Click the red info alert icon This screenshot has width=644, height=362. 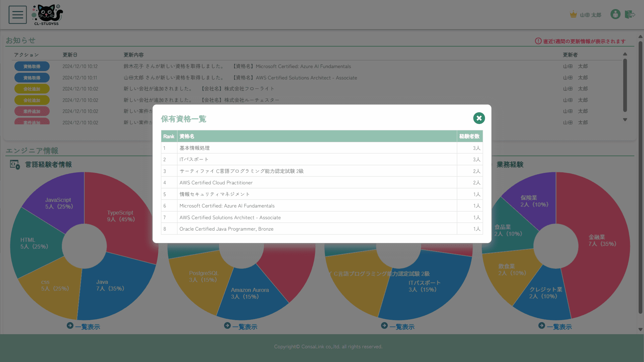tap(538, 41)
